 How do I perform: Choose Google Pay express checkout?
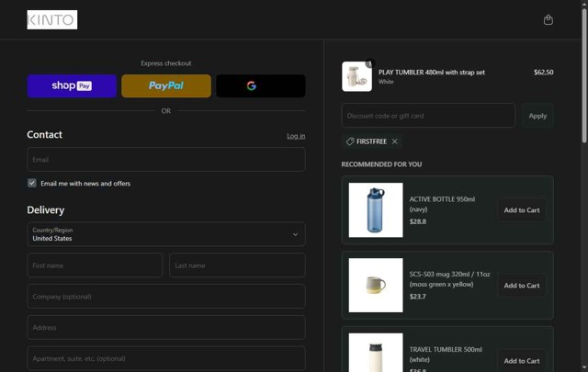pos(261,85)
